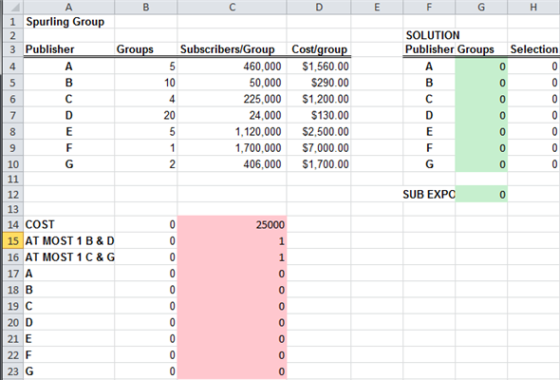Viewport: 560px width, 380px height.
Task: Select row 15 header
Action: click(x=13, y=241)
